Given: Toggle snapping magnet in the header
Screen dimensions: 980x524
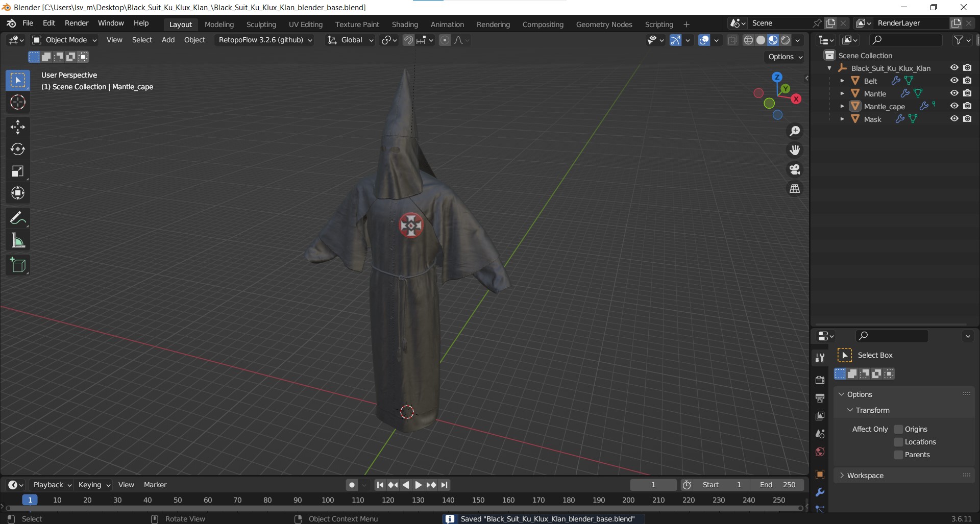Looking at the screenshot, I should [x=408, y=40].
